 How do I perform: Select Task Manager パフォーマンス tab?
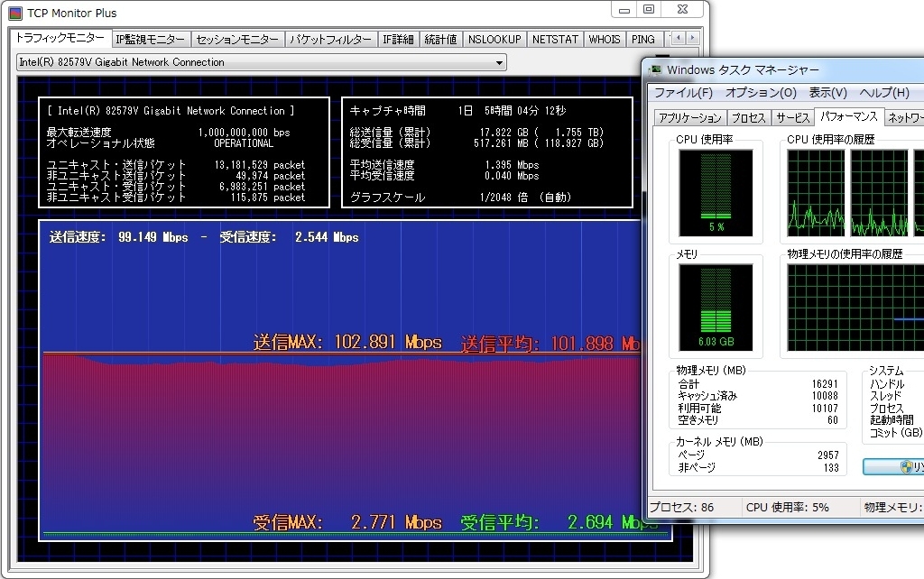(848, 116)
